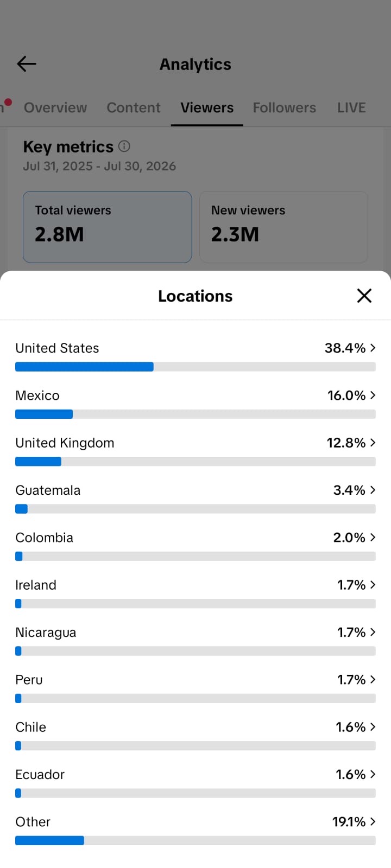
Task: Open Nicaragua location details chevron
Action: coord(373,632)
